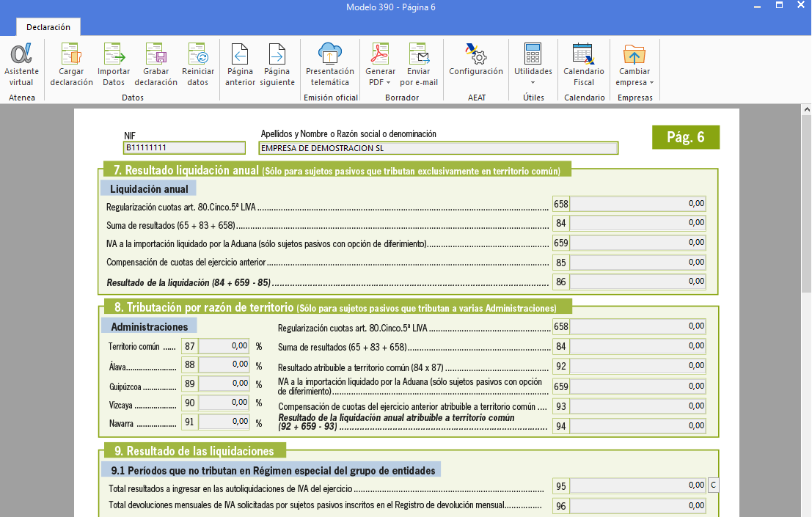Click field 94 Resultado liquidación anual
Screen dimensions: 812x517
click(x=637, y=426)
